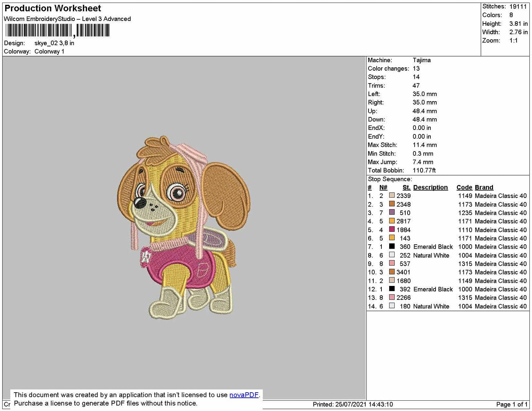Screen dimensions: 532x411
Task: Click the Brand column header
Action: 484,187
